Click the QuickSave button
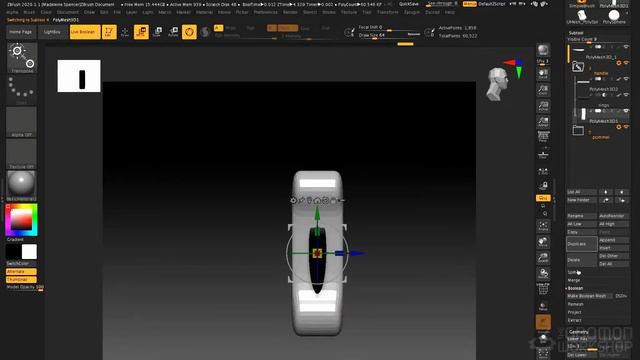 tap(408, 4)
